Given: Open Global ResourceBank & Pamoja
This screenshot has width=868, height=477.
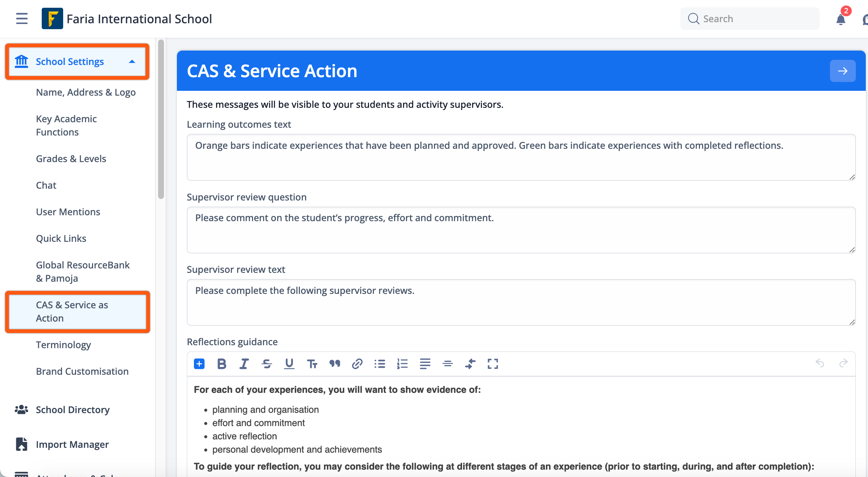Looking at the screenshot, I should (x=83, y=272).
